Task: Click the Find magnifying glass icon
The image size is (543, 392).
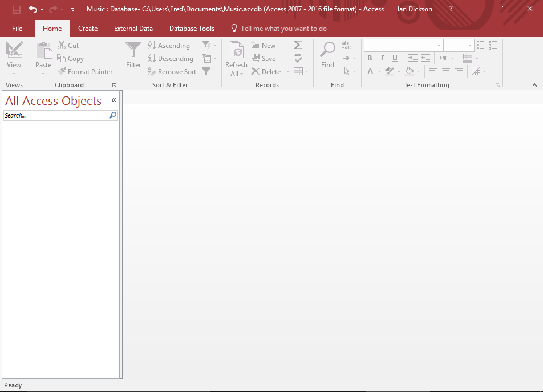Action: coord(327,50)
